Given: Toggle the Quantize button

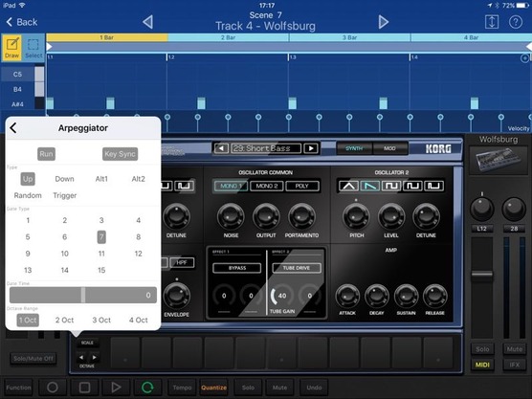Looking at the screenshot, I should click(213, 388).
